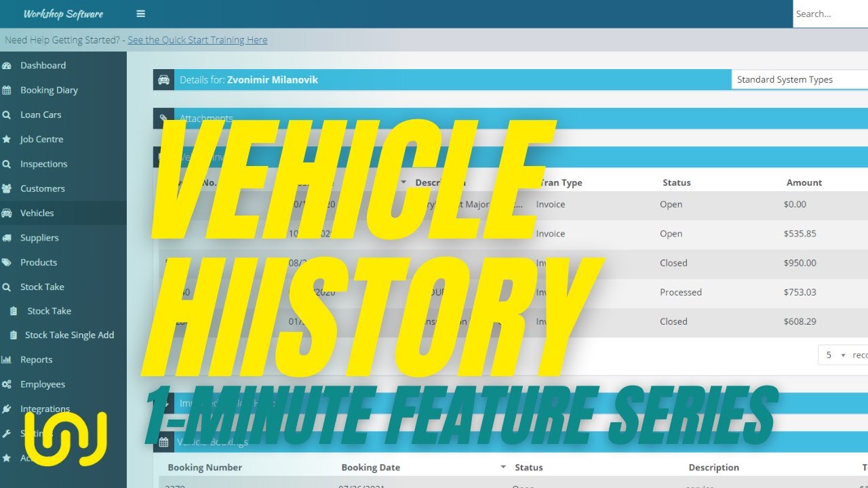Toggle the hamburger sidebar menu
Screen dimensions: 868x488
pos(140,14)
